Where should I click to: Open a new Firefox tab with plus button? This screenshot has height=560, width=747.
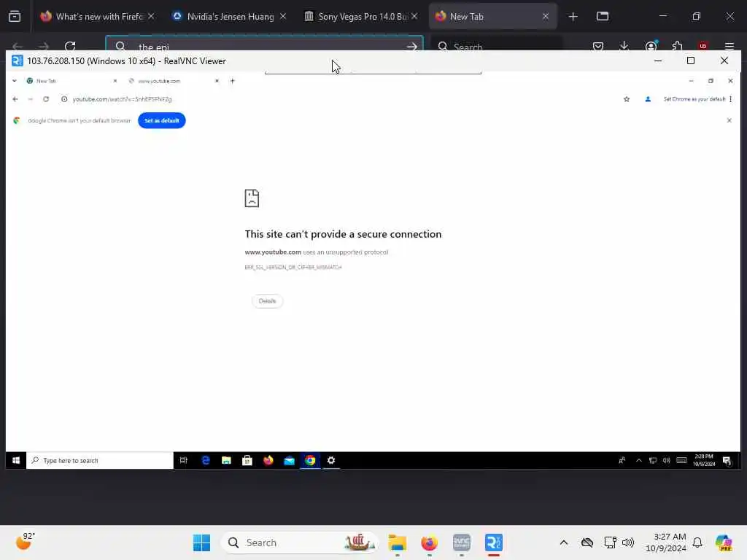tap(573, 17)
